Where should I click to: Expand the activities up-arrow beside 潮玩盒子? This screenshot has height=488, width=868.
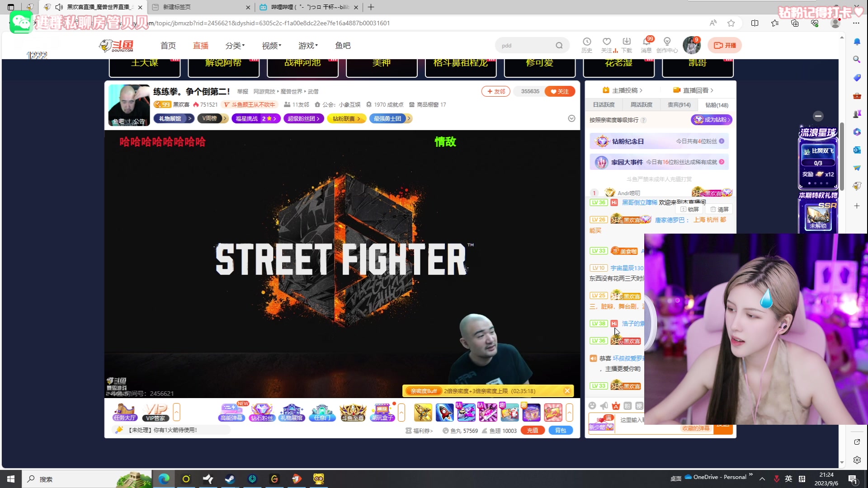coord(401,412)
